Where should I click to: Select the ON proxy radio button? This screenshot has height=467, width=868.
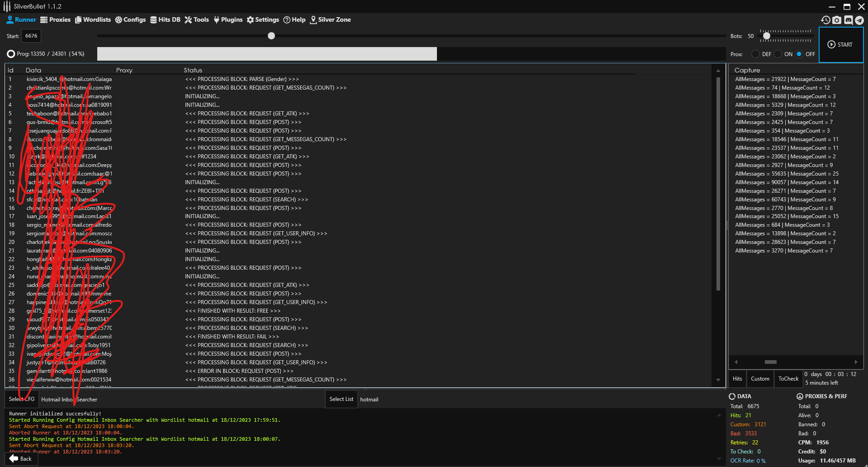[778, 54]
